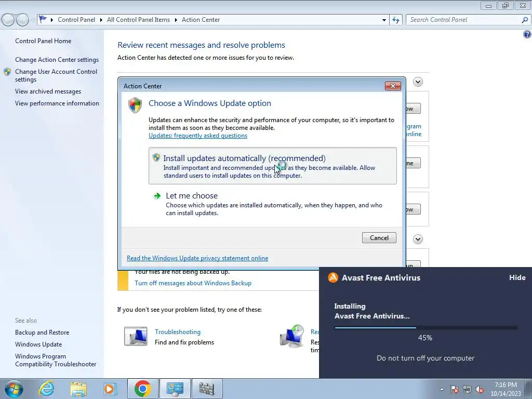The image size is (532, 399).
Task: Click the Avast installation progress bar
Action: pyautogui.click(x=426, y=328)
